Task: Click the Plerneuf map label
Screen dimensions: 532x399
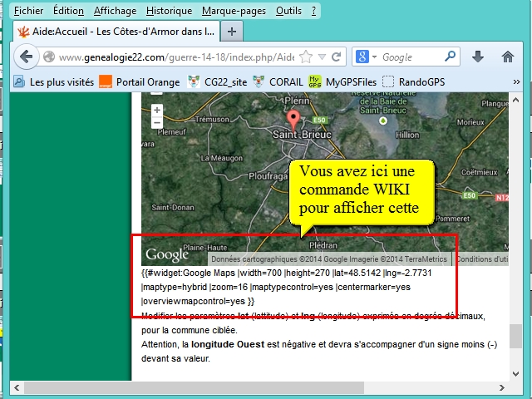Action: [x=172, y=131]
